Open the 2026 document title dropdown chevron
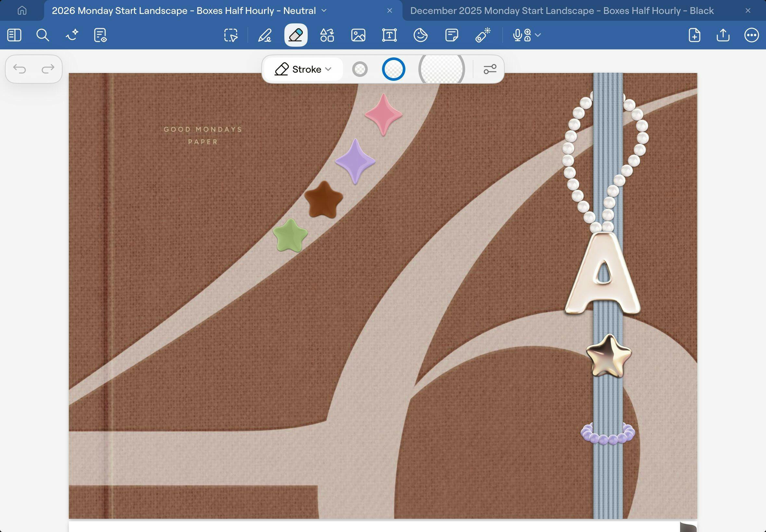The width and height of the screenshot is (766, 532). (324, 11)
